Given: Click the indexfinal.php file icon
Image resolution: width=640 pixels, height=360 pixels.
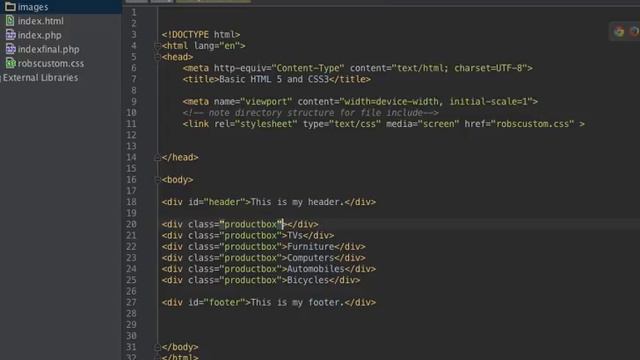Looking at the screenshot, I should click(x=10, y=49).
